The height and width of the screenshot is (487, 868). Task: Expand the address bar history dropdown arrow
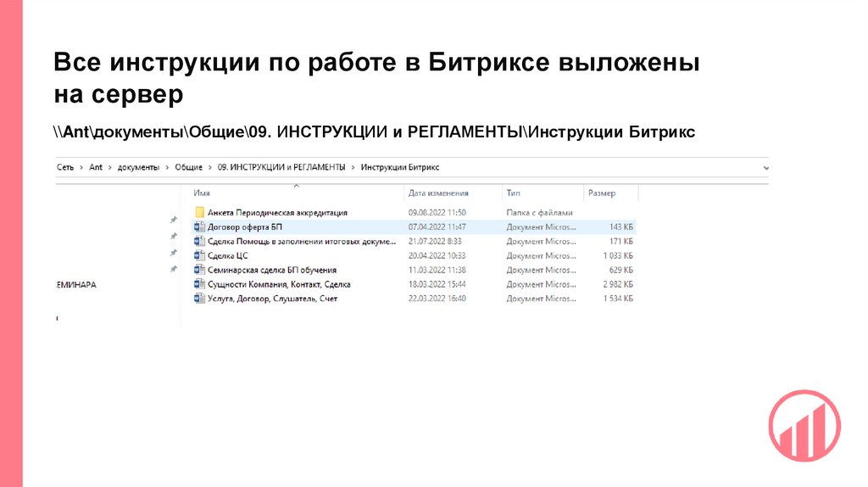[x=765, y=168]
